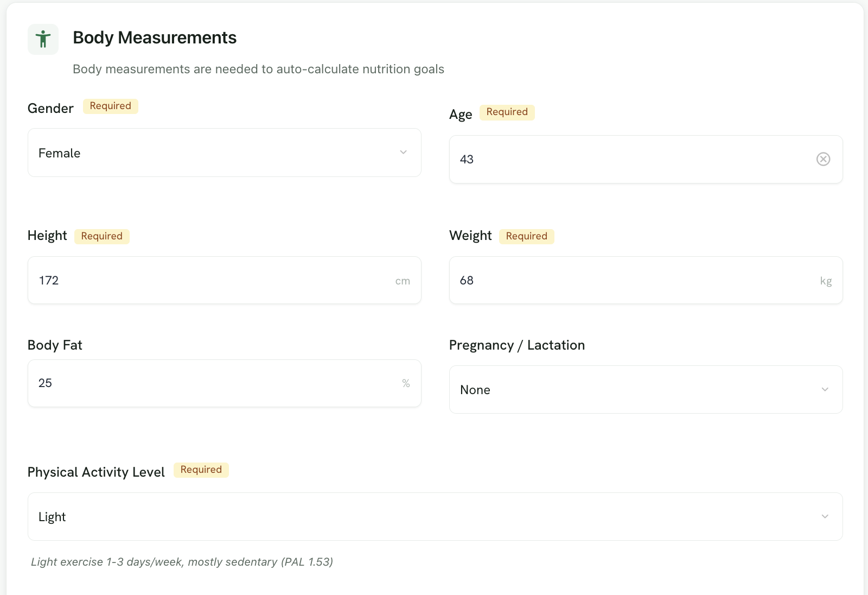The image size is (868, 595).
Task: Open the Gender dropdown showing Female
Action: click(224, 153)
